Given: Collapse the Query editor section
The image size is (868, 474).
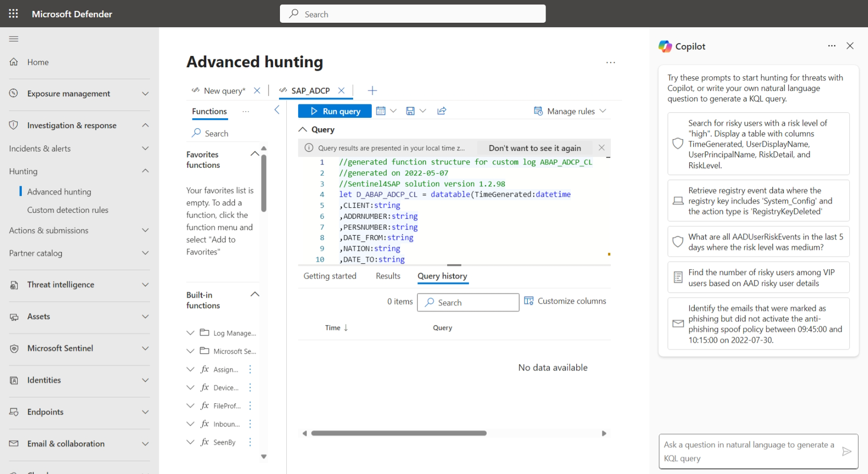Looking at the screenshot, I should coord(303,130).
